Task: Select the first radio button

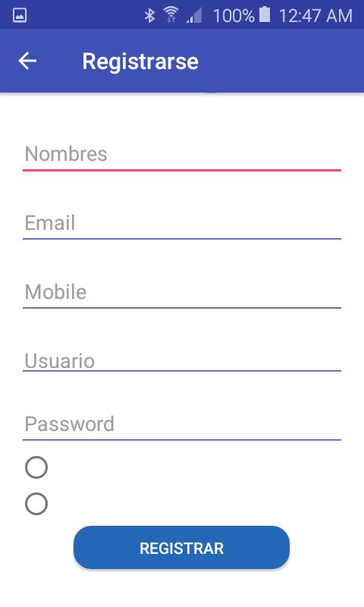Action: point(36,467)
